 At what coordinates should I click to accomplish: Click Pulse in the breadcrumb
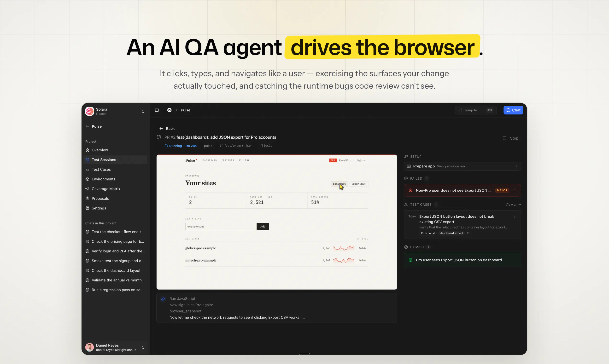click(185, 110)
